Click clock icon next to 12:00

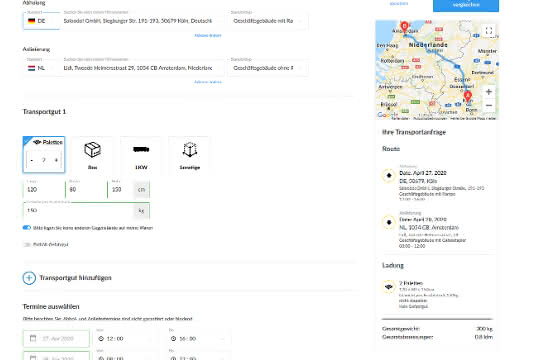101,339
